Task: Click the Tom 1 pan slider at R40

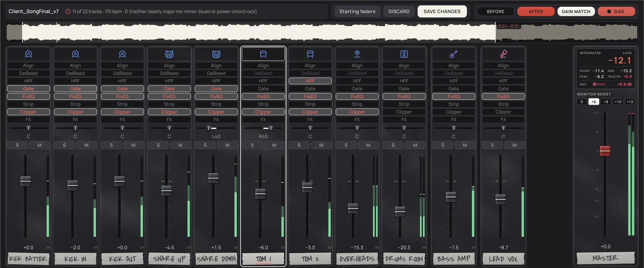Action: point(263,128)
